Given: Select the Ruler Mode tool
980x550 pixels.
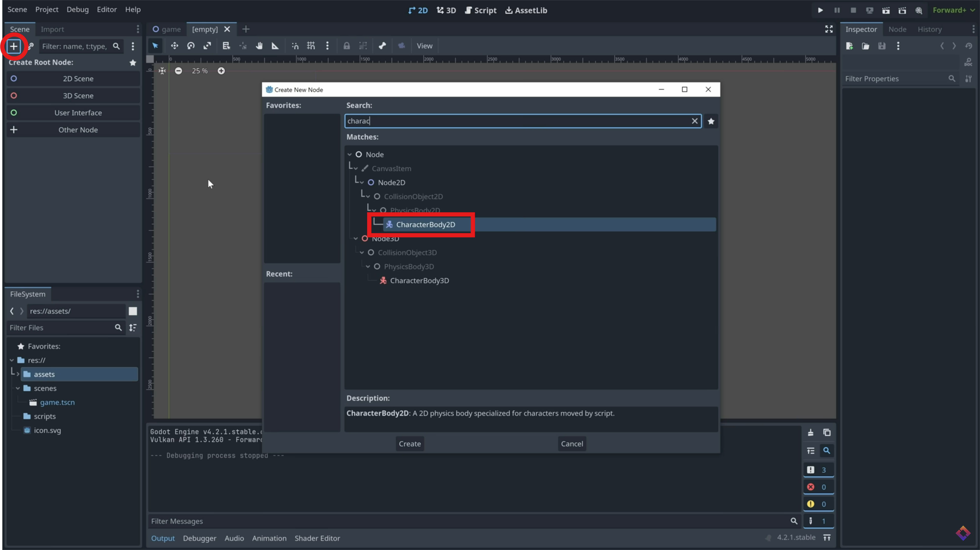Looking at the screenshot, I should pos(275,46).
